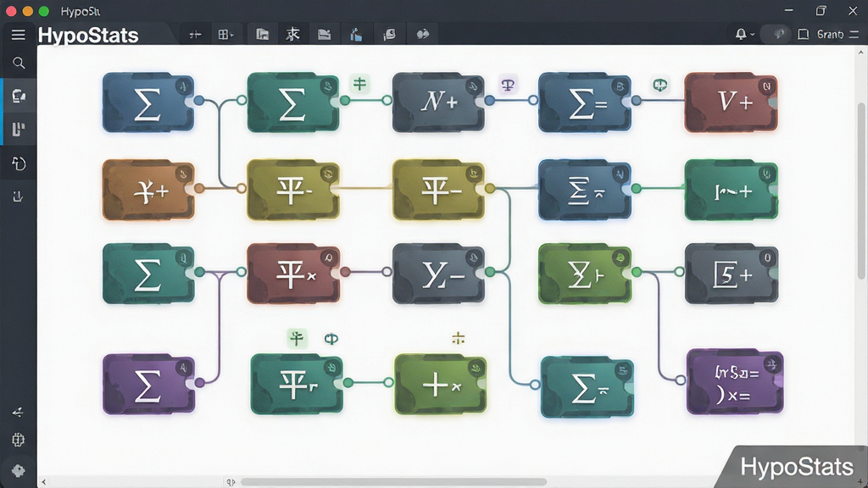Click the vertical scrollbar thumb
Screen dimensions: 868x488
[861, 191]
